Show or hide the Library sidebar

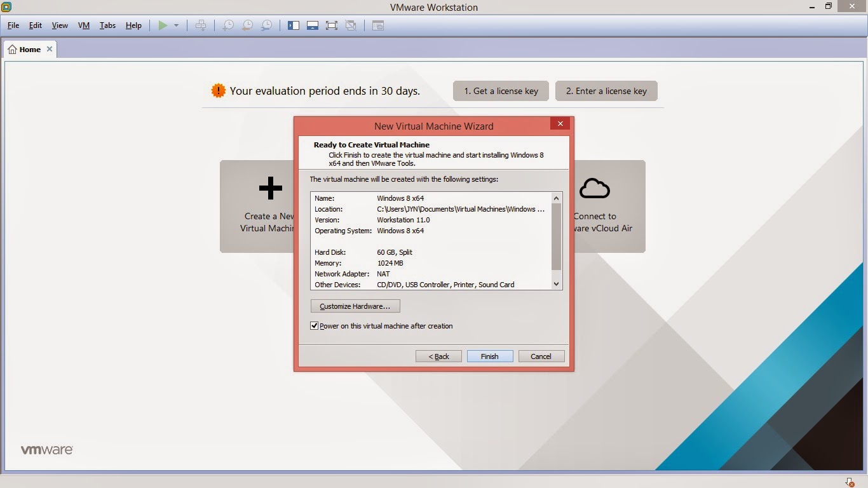(x=293, y=25)
